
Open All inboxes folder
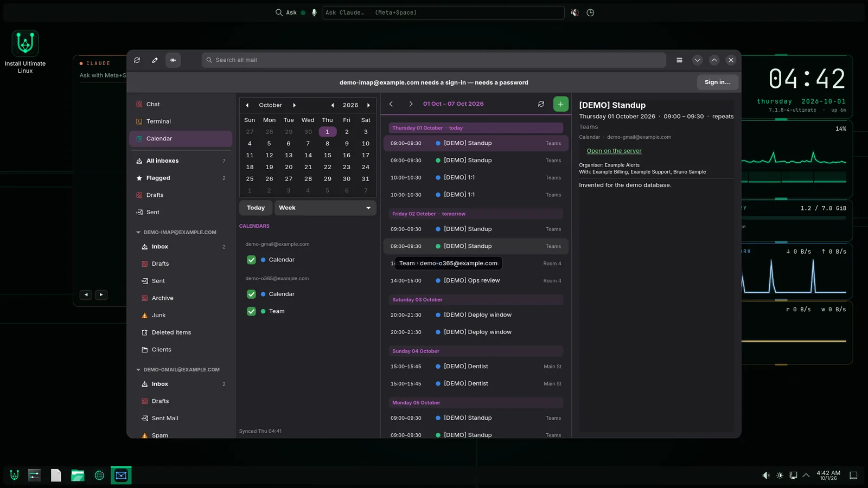181,161
